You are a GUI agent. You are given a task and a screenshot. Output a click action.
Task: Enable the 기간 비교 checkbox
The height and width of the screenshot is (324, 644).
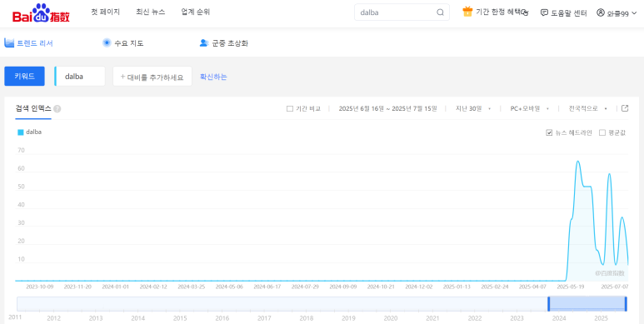coord(290,109)
